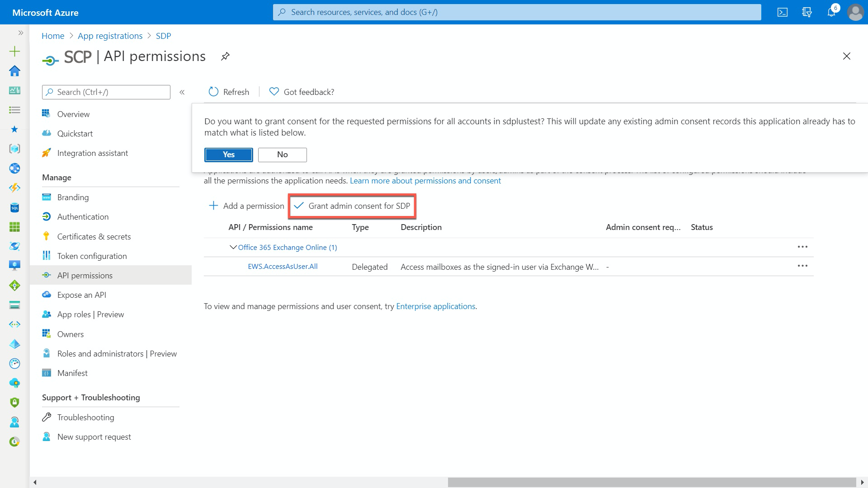The image size is (868, 488).
Task: Click Got feedback? heart button
Action: click(302, 92)
